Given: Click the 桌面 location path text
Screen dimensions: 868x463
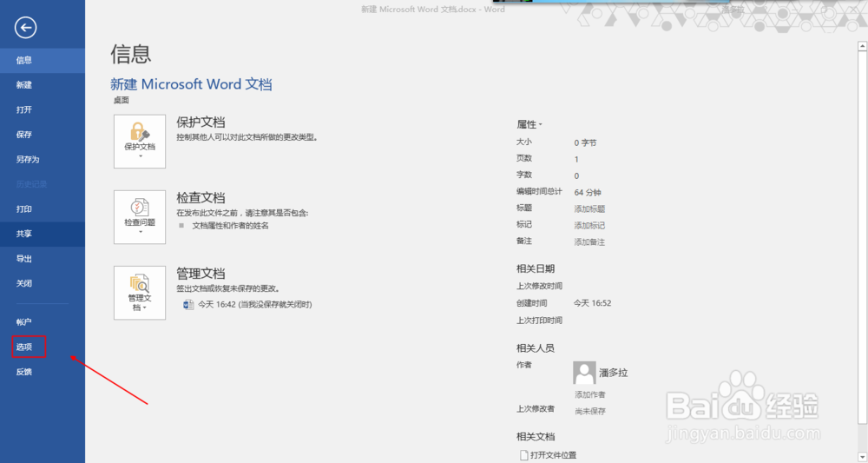Looking at the screenshot, I should (x=122, y=100).
